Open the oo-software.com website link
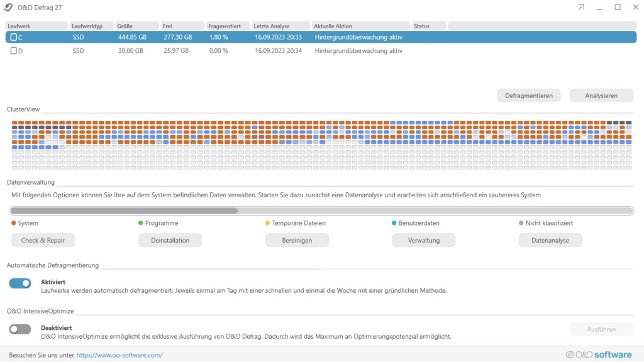Viewport: 644px width, 362px height. 119,355
